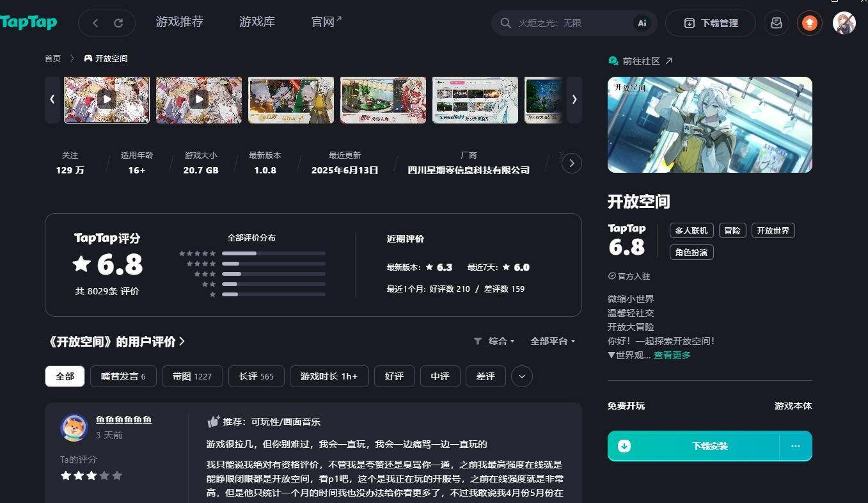Click the back navigation arrow

tap(95, 22)
